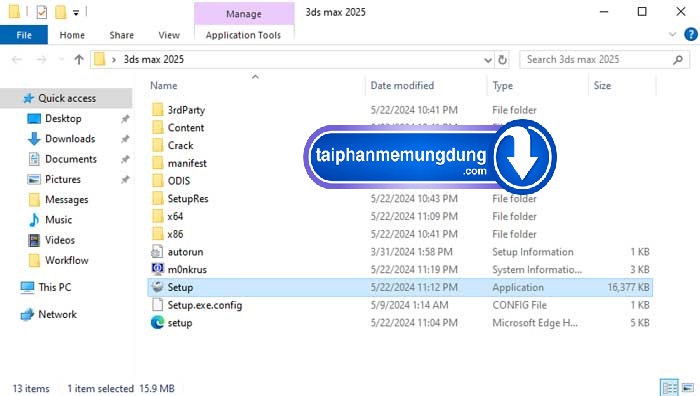This screenshot has width=700, height=396.
Task: Select This PC in navigation pane
Action: coord(54,287)
